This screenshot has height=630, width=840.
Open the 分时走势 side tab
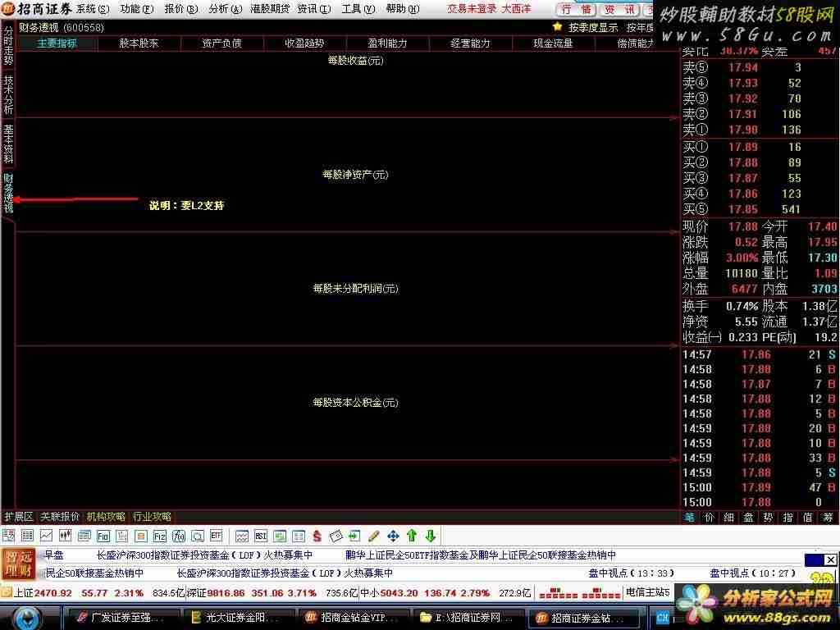[x=8, y=45]
